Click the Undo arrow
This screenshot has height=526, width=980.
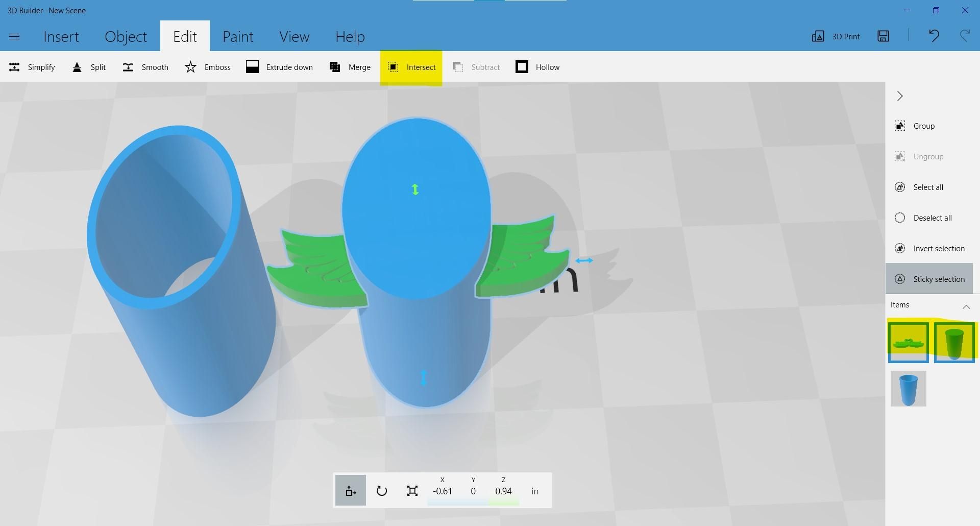tap(934, 36)
